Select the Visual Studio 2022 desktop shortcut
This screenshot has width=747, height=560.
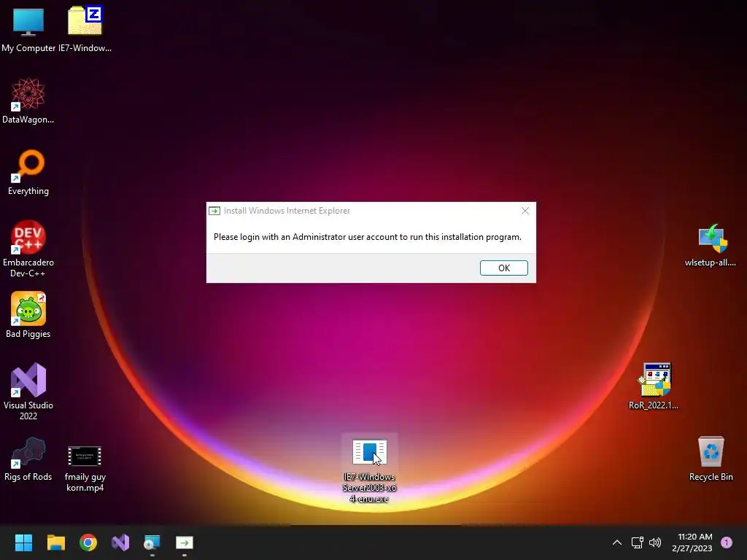tap(28, 392)
